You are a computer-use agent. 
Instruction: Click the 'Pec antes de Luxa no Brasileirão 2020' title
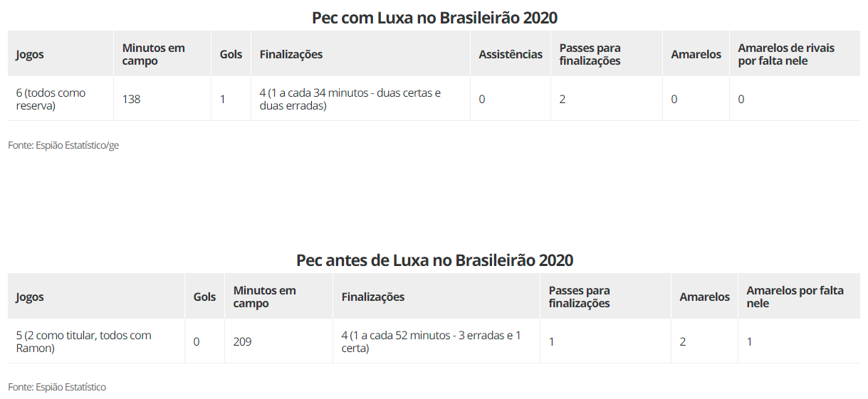coord(434,260)
